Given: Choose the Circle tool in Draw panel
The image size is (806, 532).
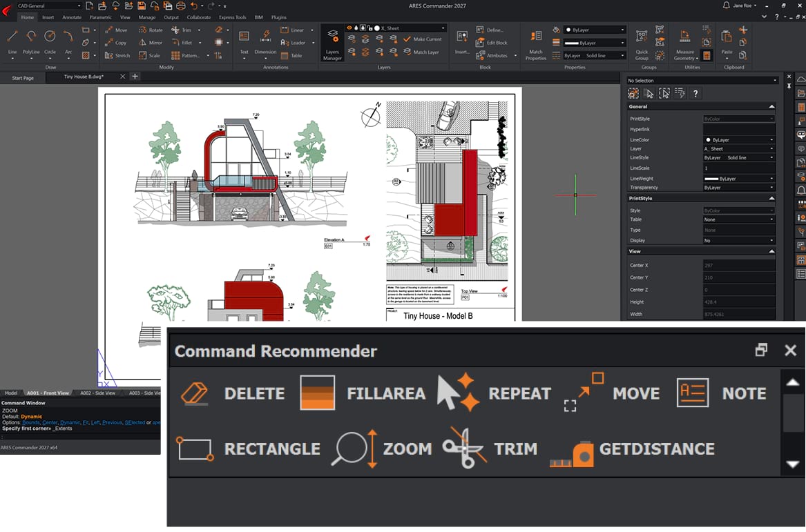Looking at the screenshot, I should tap(50, 40).
